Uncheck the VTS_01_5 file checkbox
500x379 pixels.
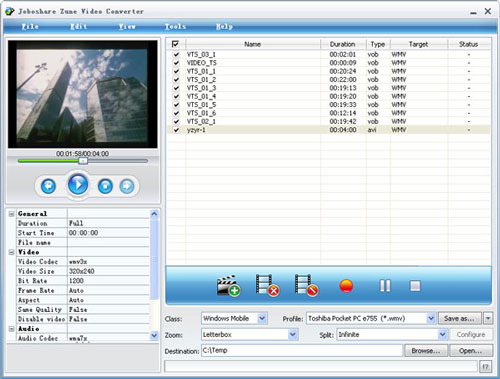176,105
